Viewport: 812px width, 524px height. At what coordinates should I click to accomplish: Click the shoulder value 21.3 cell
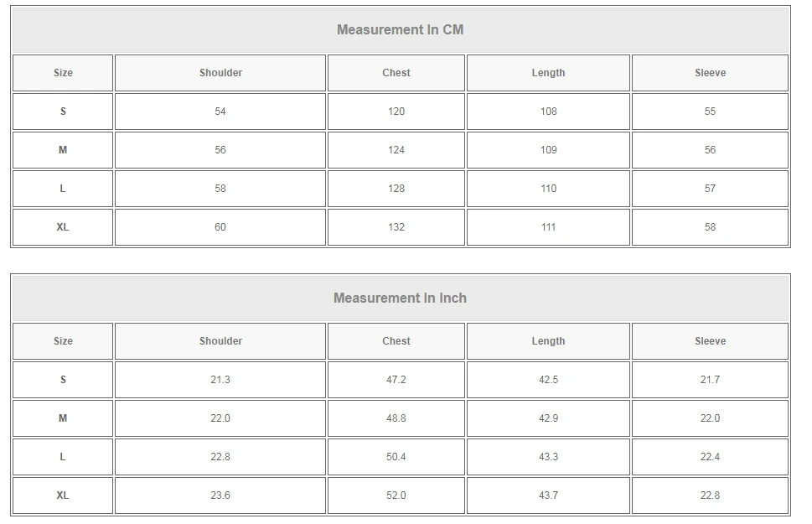[220, 380]
